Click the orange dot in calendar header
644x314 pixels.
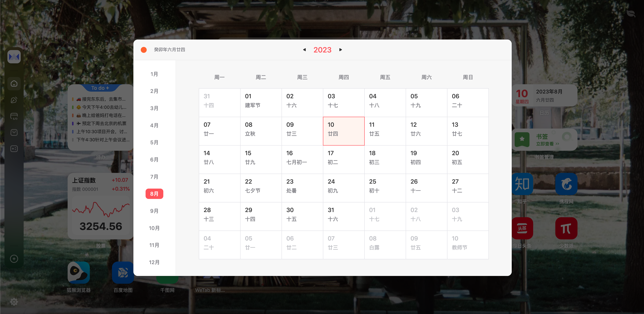[144, 50]
